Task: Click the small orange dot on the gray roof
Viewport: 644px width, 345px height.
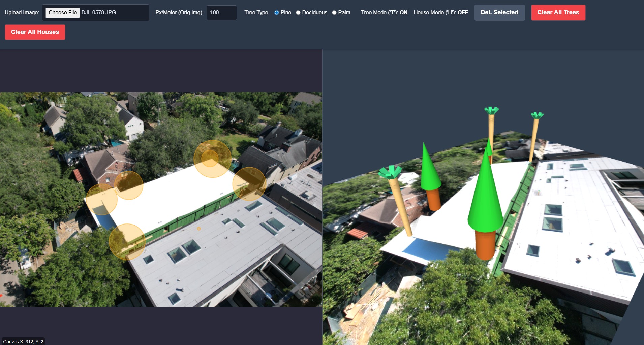Action: [x=199, y=229]
